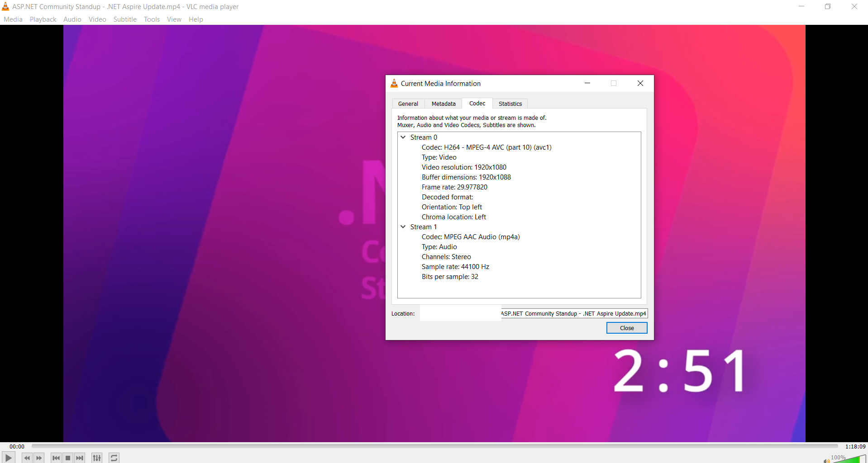Viewport: 868px width, 463px height.
Task: Close the Current Media Information dialog with Close button
Action: (627, 328)
